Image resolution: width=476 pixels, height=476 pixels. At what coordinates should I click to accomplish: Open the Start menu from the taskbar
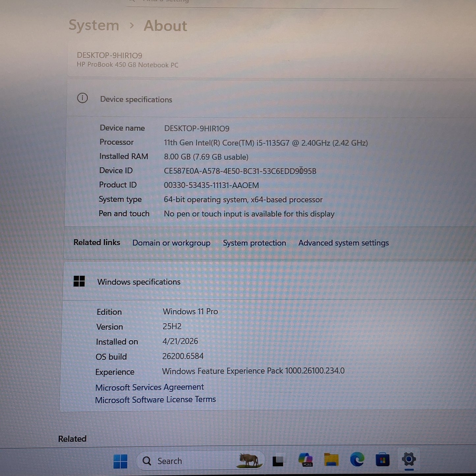[120, 461]
